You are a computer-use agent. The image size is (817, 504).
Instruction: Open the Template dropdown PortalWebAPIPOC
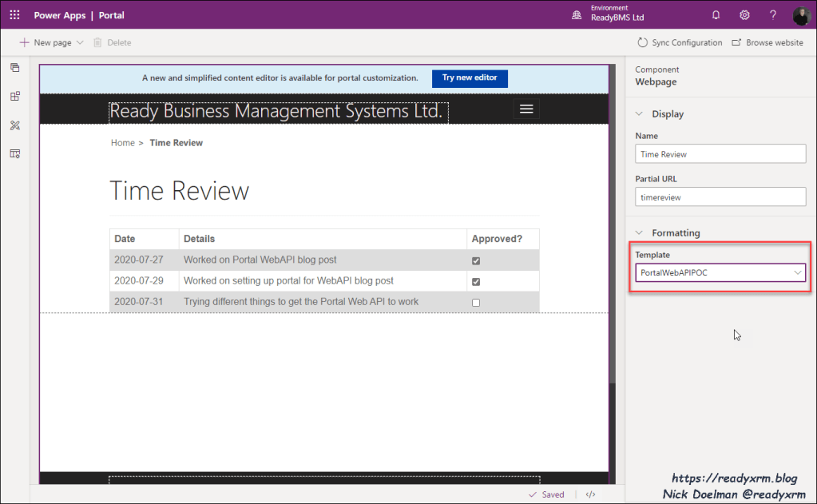point(720,273)
